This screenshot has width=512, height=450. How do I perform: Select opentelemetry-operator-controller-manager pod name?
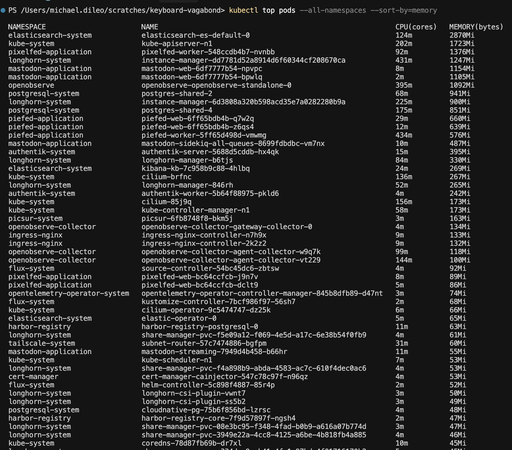[262, 293]
